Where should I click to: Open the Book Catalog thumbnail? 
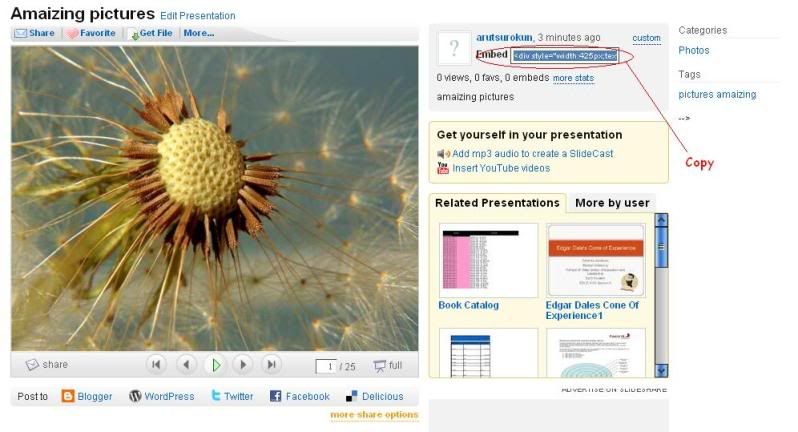pos(488,261)
